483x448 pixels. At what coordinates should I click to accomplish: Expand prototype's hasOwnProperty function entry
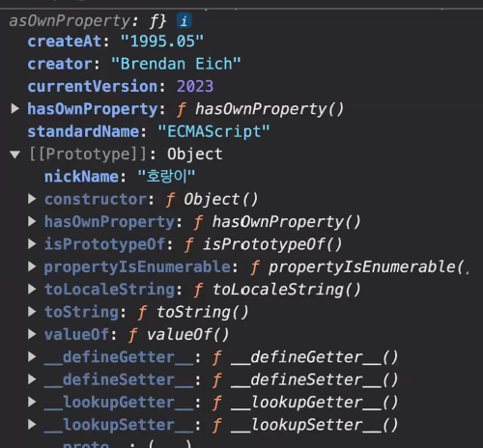point(32,222)
